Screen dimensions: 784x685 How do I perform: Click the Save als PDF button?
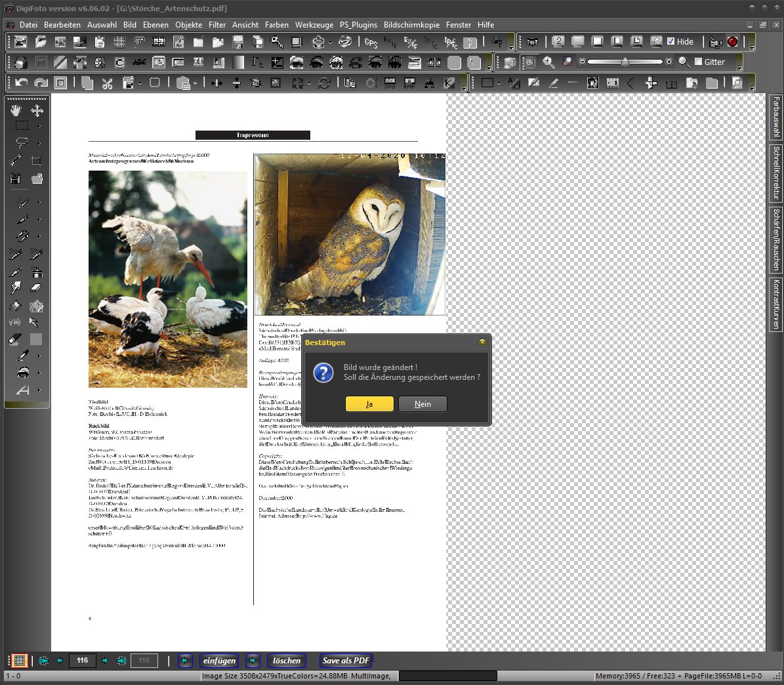pyautogui.click(x=346, y=661)
